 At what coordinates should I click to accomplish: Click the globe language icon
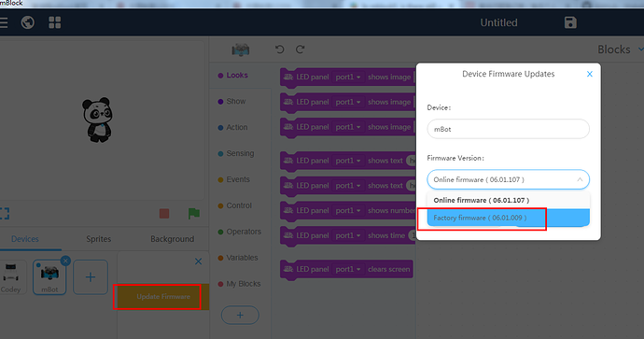[x=28, y=22]
